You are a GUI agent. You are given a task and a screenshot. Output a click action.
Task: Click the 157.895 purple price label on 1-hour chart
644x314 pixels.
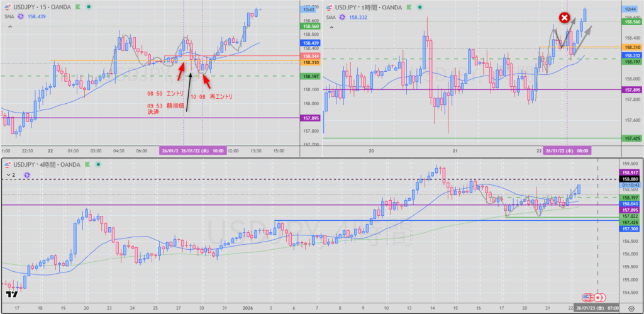tap(630, 90)
